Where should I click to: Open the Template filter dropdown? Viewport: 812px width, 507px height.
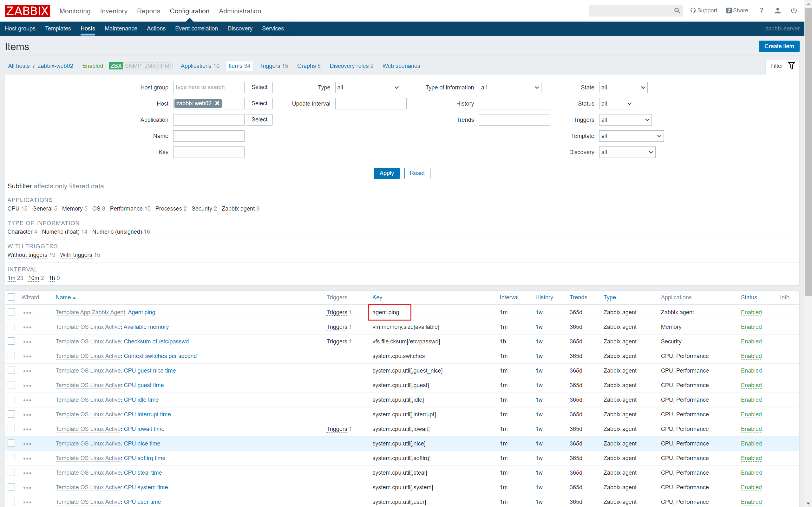(x=631, y=136)
